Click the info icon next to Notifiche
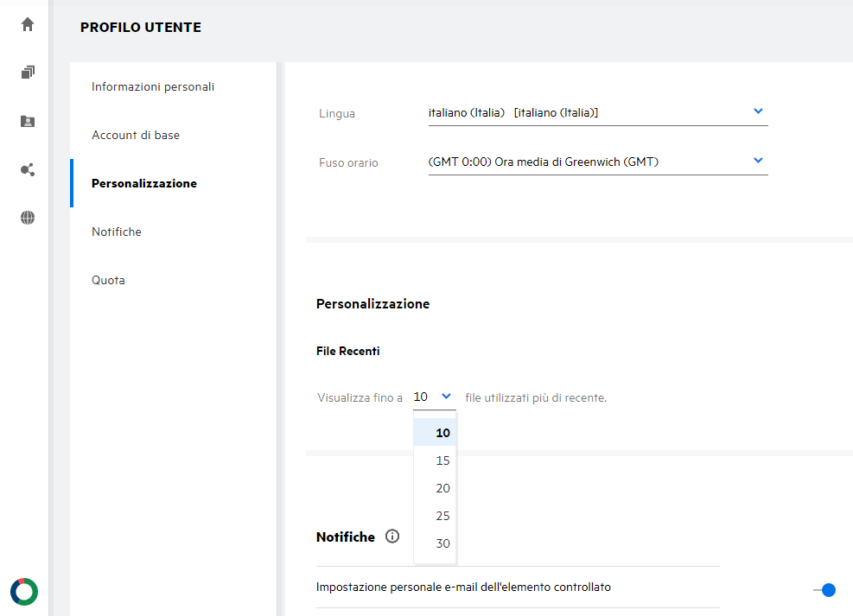The image size is (853, 616). coord(392,537)
